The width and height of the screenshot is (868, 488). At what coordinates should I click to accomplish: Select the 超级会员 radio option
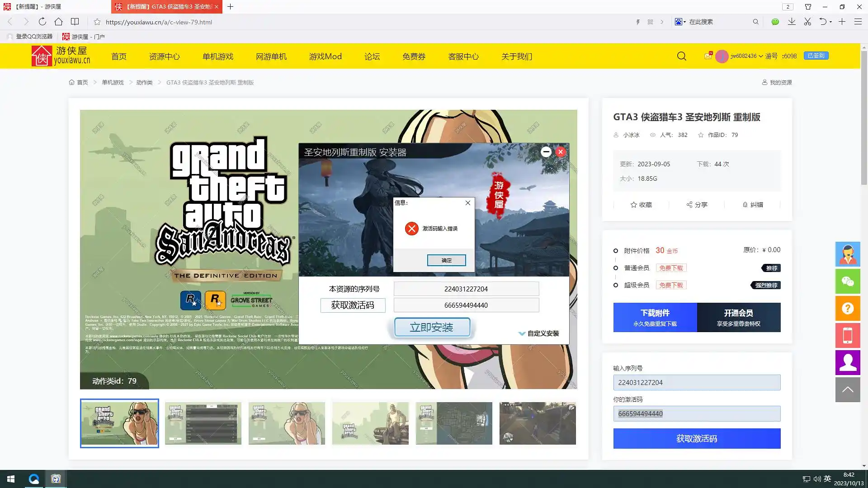point(616,285)
